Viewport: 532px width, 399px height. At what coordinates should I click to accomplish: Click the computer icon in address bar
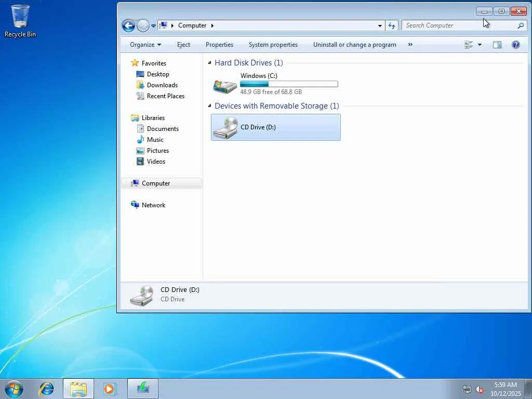[x=163, y=25]
